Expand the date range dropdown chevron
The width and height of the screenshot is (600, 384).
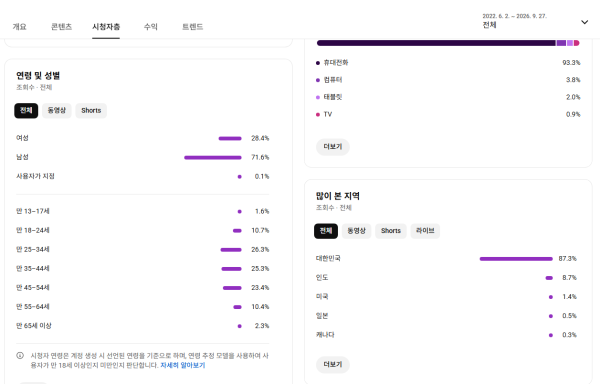pos(584,22)
